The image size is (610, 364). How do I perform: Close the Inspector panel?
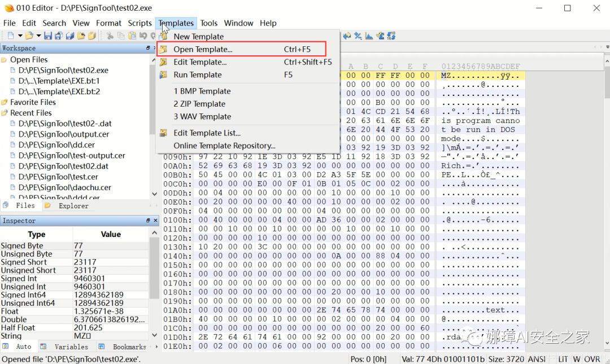(155, 221)
